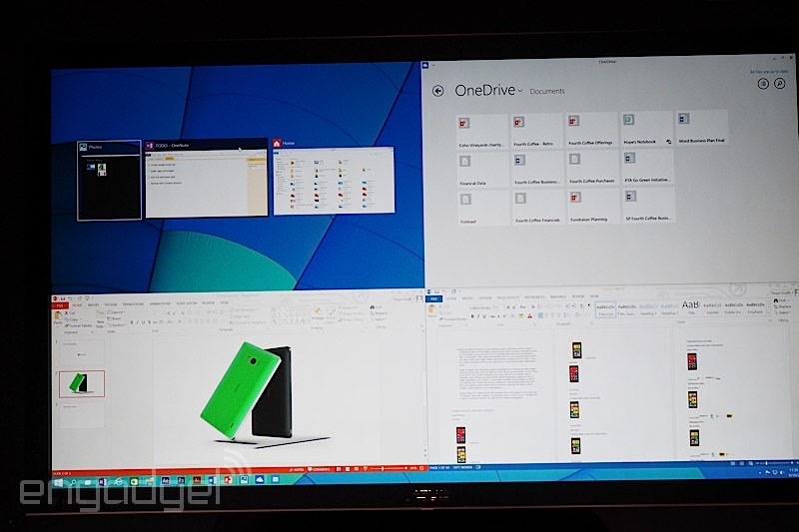The width and height of the screenshot is (799, 532).
Task: Switch to PowerPoint ANIMATIONS tab
Action: click(x=160, y=303)
